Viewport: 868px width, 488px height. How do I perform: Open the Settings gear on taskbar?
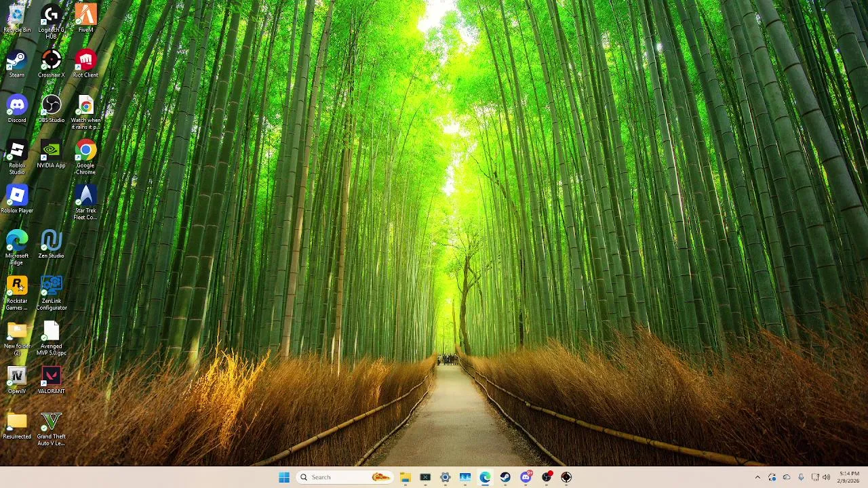point(445,477)
